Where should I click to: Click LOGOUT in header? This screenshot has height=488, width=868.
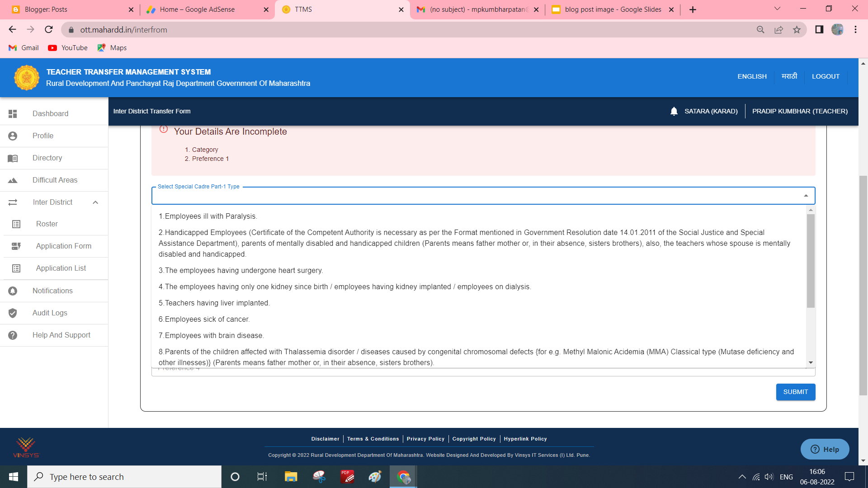tap(826, 77)
